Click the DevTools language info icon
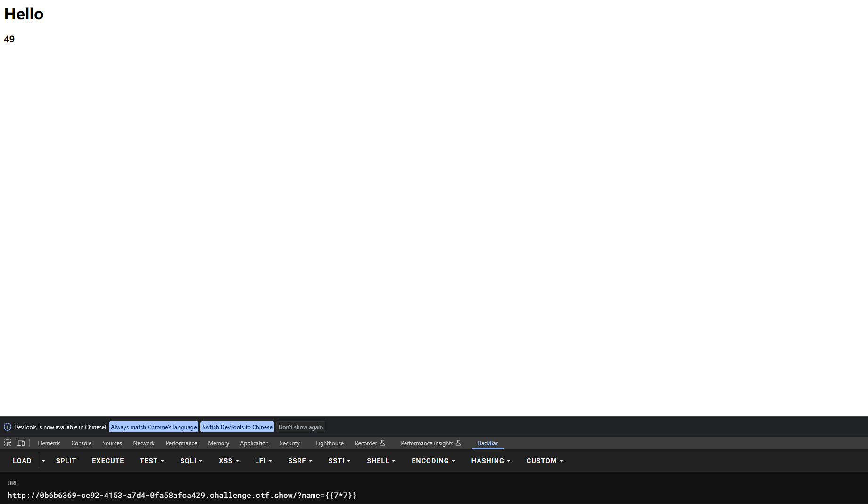868x504 pixels. (8, 427)
